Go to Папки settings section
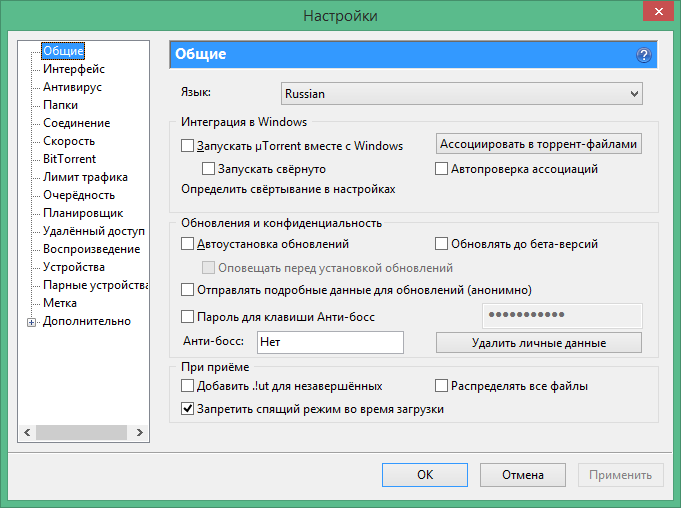681x508 pixels. click(x=60, y=105)
